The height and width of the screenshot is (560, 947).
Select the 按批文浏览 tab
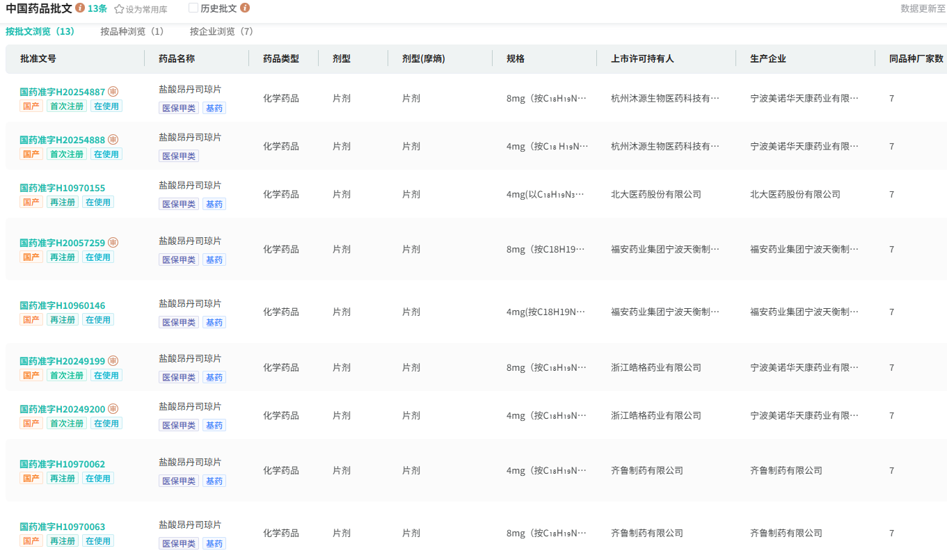pyautogui.click(x=40, y=32)
